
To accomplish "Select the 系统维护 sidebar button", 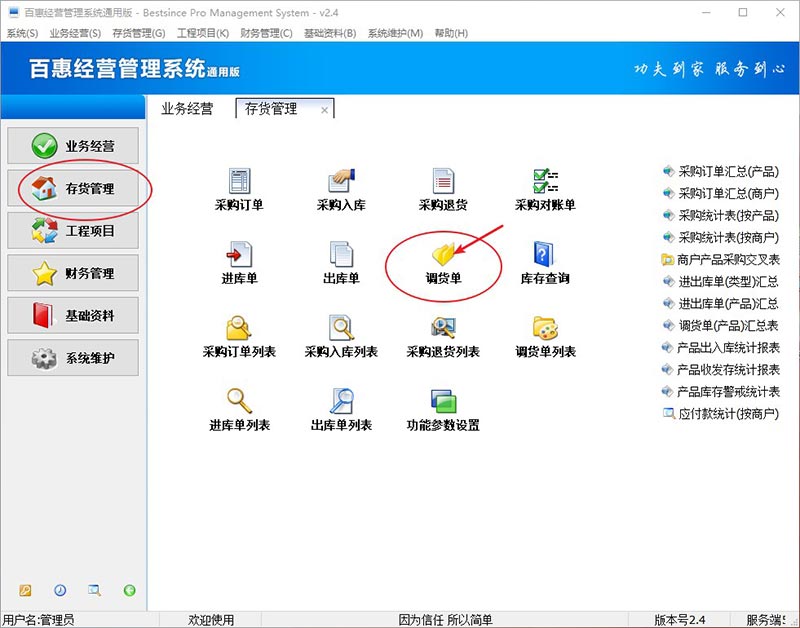I will tap(73, 358).
